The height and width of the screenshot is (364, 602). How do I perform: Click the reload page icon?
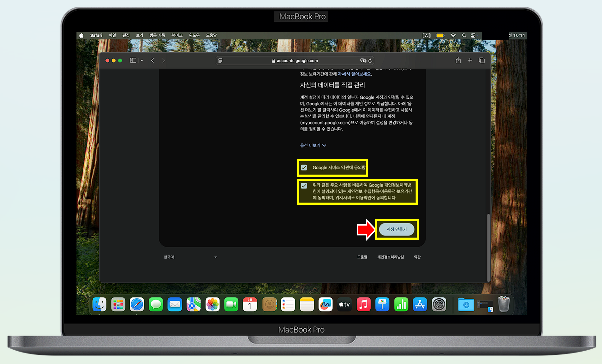coord(370,61)
